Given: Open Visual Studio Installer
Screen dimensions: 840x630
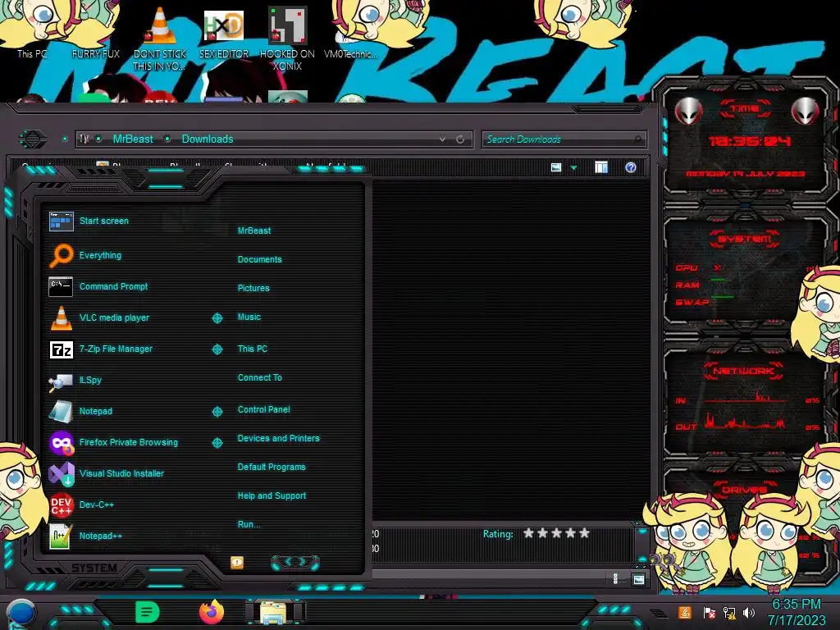Looking at the screenshot, I should coord(106,473).
